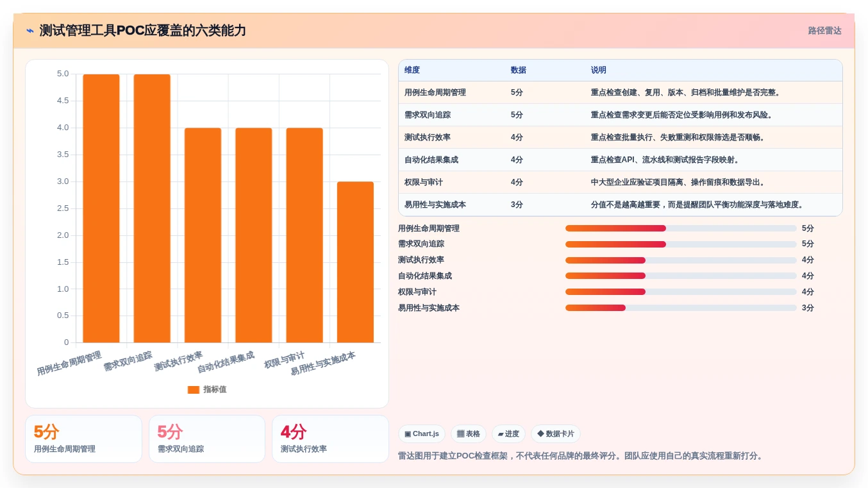Click the 路径雷达 label in the header
The height and width of the screenshot is (488, 868).
tap(824, 31)
